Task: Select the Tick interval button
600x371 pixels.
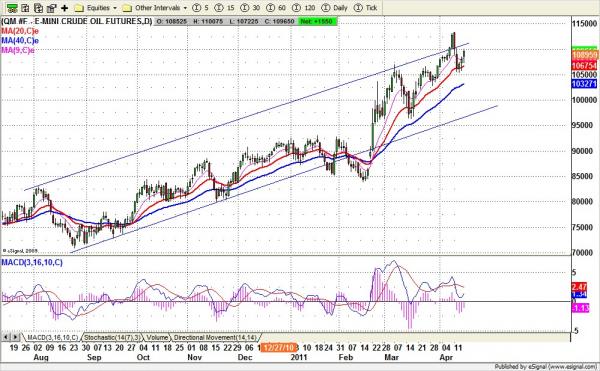Action: pyautogui.click(x=365, y=8)
